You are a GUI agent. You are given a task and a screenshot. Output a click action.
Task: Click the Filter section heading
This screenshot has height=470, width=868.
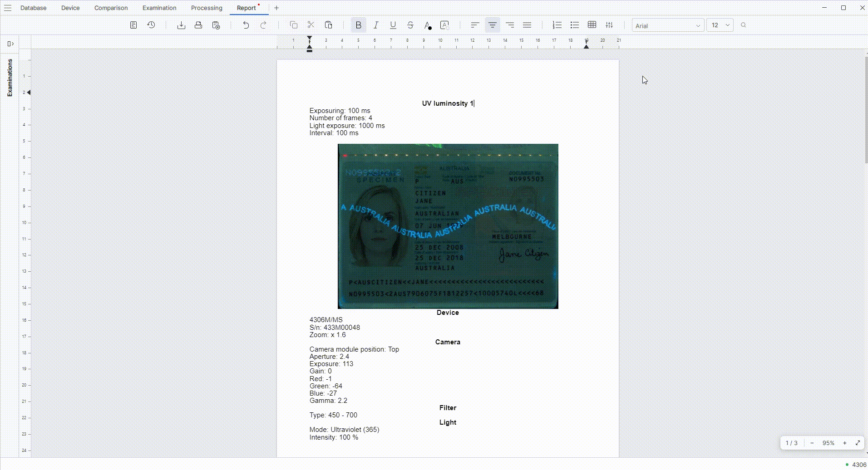pos(448,408)
